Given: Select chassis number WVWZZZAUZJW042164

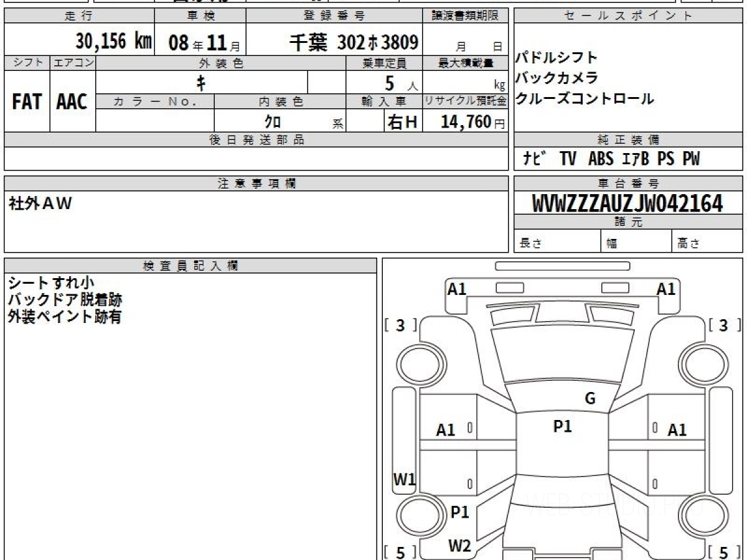Looking at the screenshot, I should [x=628, y=203].
